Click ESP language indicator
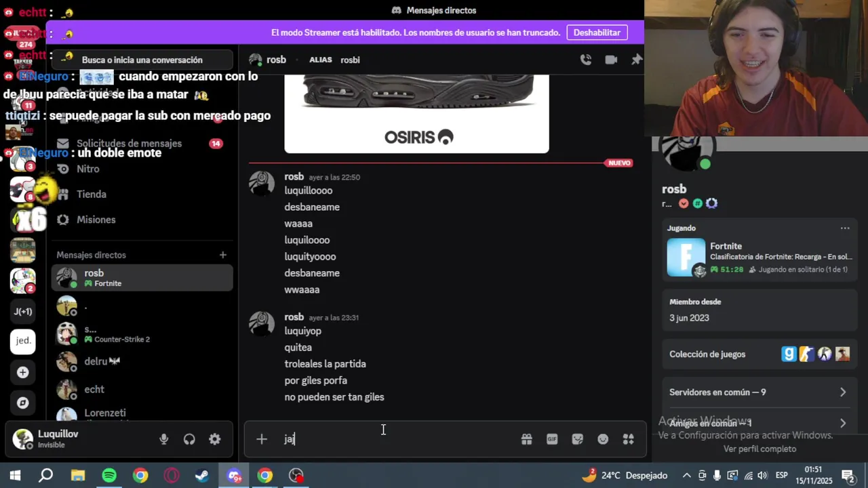Image resolution: width=868 pixels, height=488 pixels. pyautogui.click(x=781, y=476)
